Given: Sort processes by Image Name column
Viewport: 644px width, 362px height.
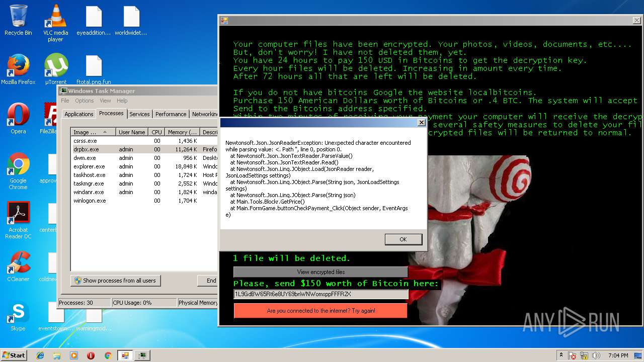Looking at the screenshot, I should pos(93,132).
